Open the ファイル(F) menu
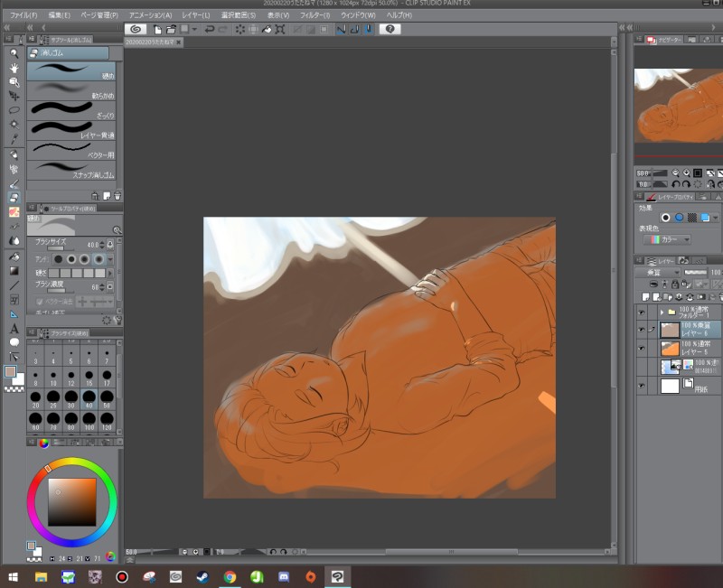This screenshot has height=588, width=723. point(23,15)
